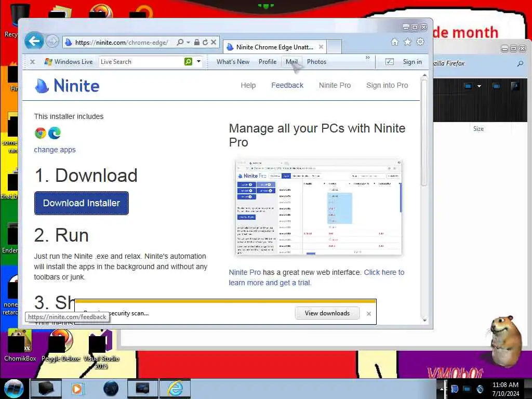Click the checklist icon beside Sign in
The image size is (532, 399).
click(390, 62)
